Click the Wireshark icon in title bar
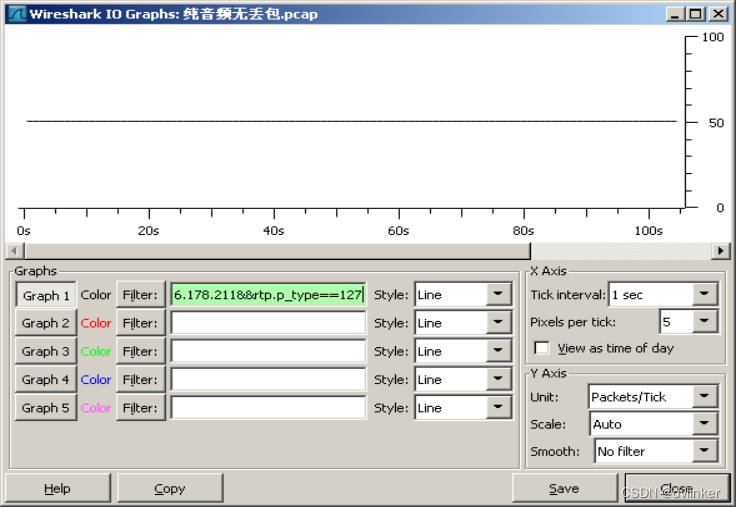 (17, 14)
